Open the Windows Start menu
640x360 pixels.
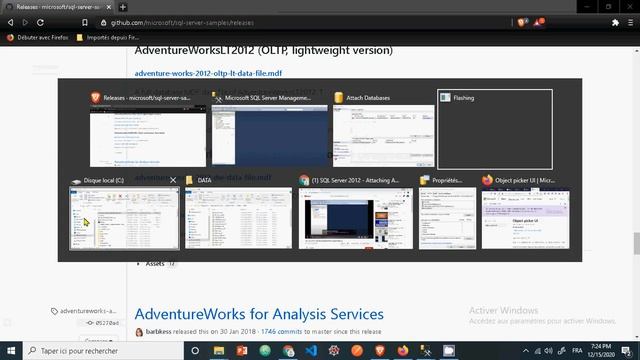coord(11,351)
